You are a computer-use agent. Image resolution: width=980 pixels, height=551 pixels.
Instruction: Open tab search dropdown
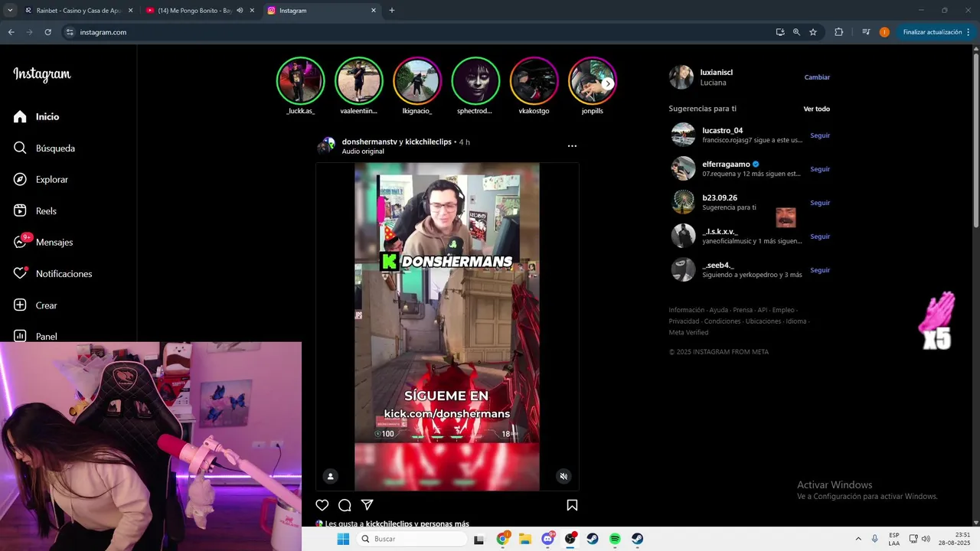coord(10,11)
